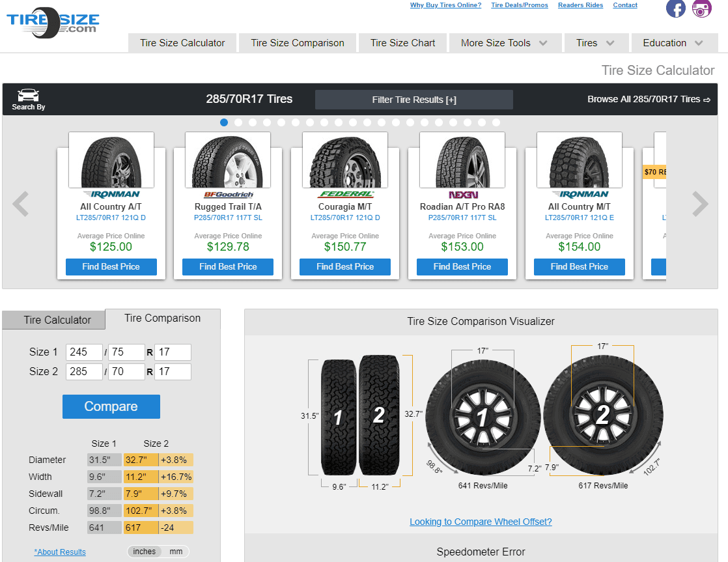The height and width of the screenshot is (562, 728).
Task: Click Ironman logo on All Country M/T card
Action: [x=580, y=194]
